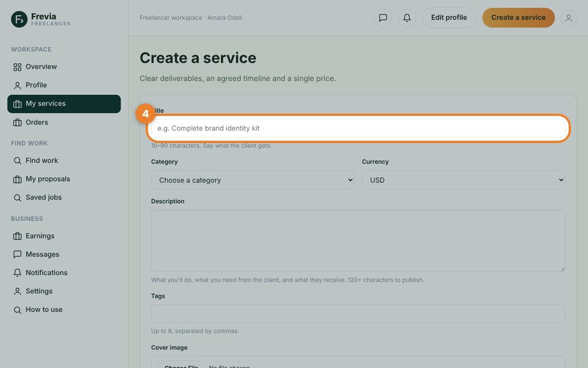Open Orders label in the sidebar
The image size is (588, 368).
[36, 122]
